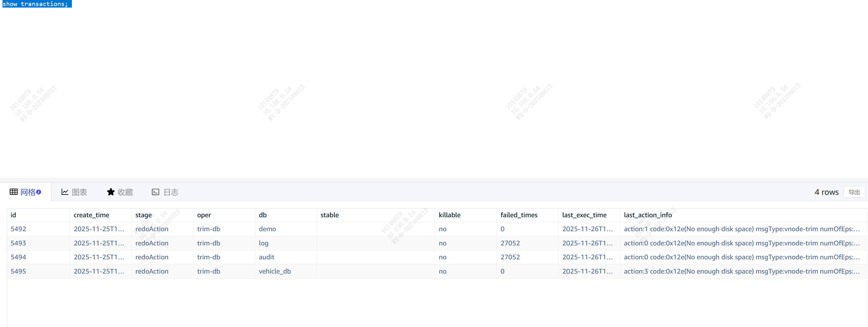Switch to the 图表 tab
The image size is (868, 327).
point(79,192)
